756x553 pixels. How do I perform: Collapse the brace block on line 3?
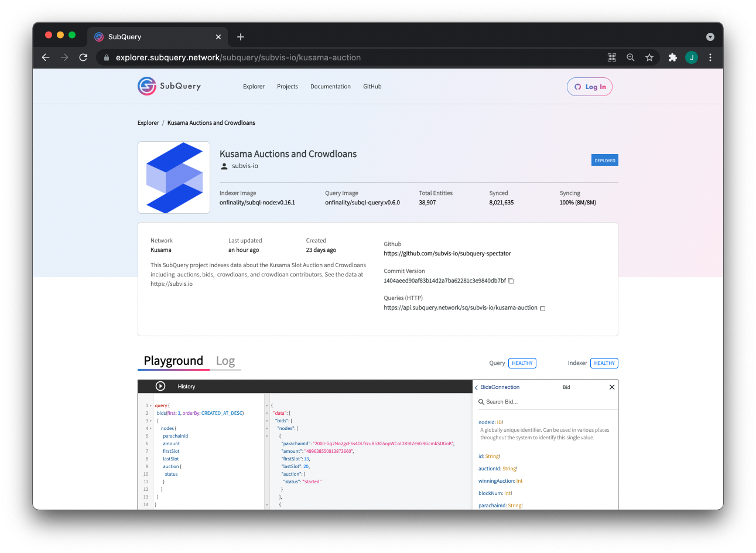click(151, 421)
